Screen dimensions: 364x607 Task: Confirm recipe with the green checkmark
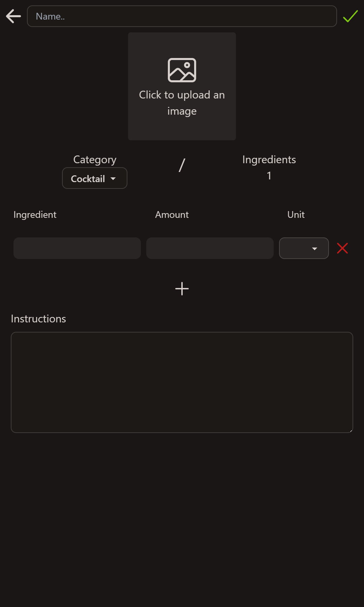350,16
